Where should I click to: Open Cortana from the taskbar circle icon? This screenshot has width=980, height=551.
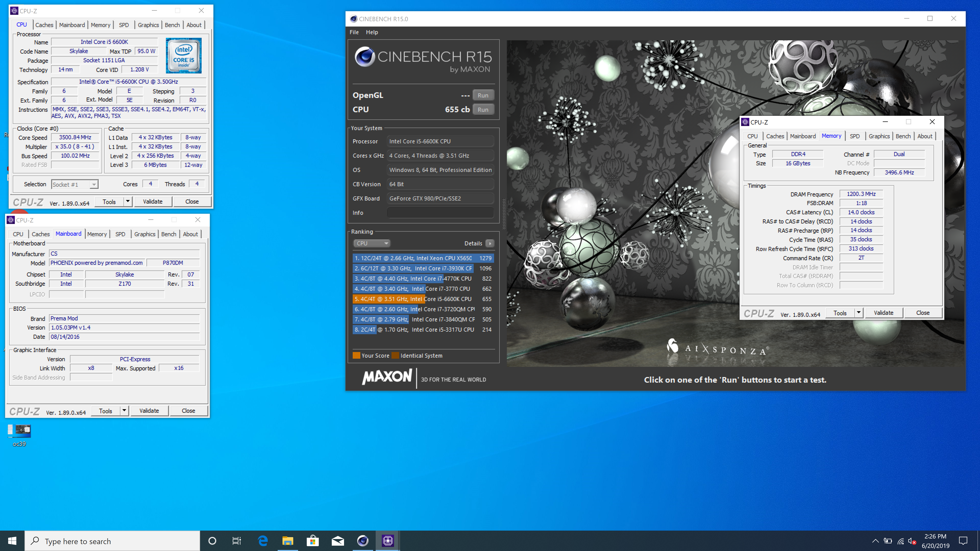click(x=212, y=541)
